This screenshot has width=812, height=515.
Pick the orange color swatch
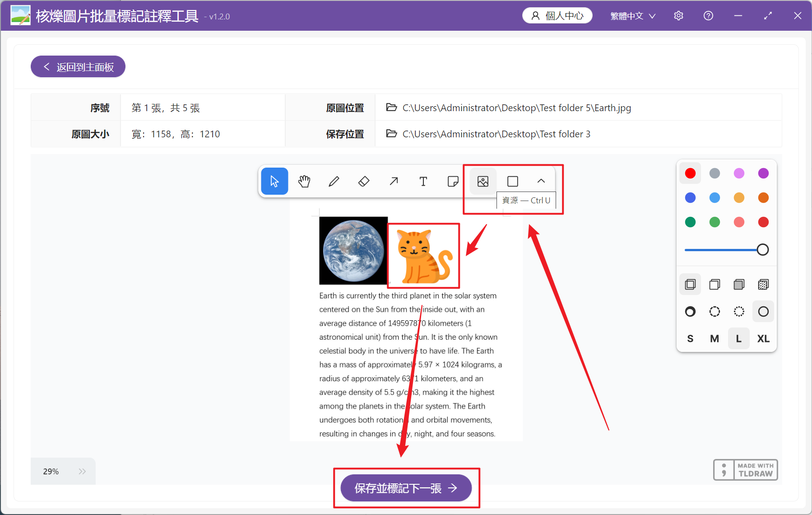(763, 197)
